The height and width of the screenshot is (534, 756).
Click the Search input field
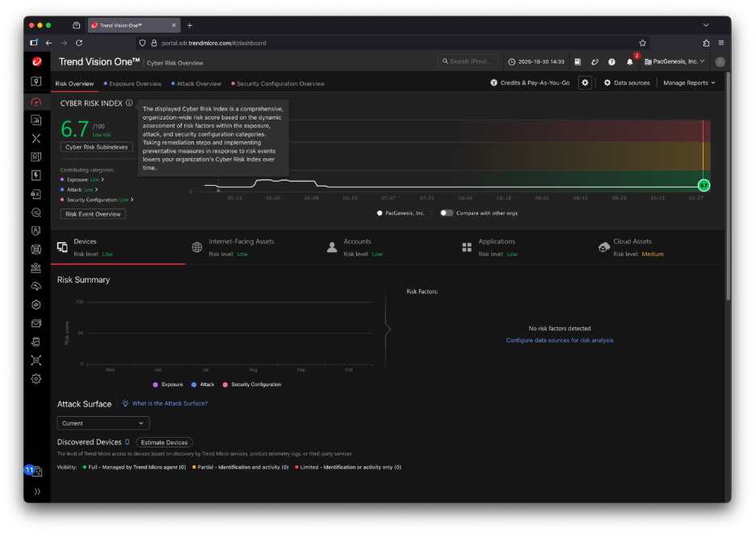[468, 61]
